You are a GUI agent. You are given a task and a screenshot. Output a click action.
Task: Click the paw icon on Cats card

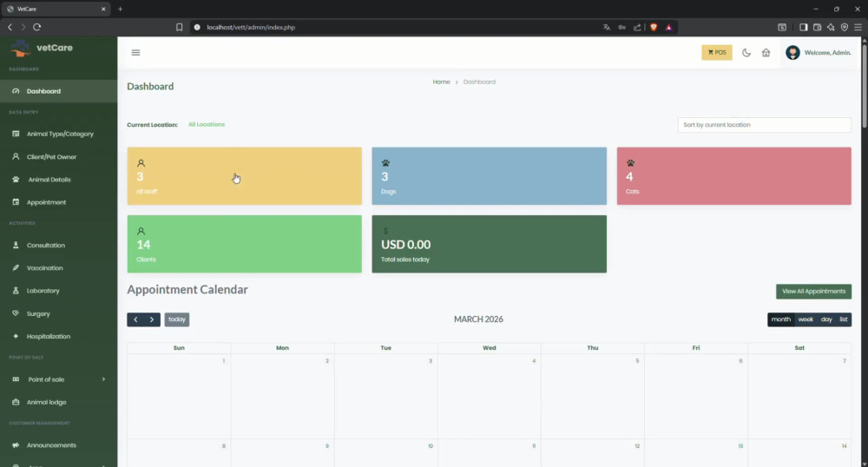click(630, 163)
